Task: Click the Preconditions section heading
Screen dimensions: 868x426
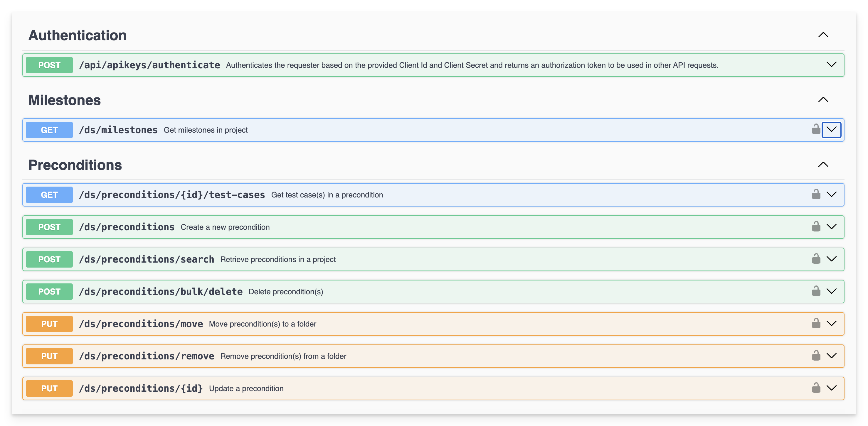Action: 75,165
